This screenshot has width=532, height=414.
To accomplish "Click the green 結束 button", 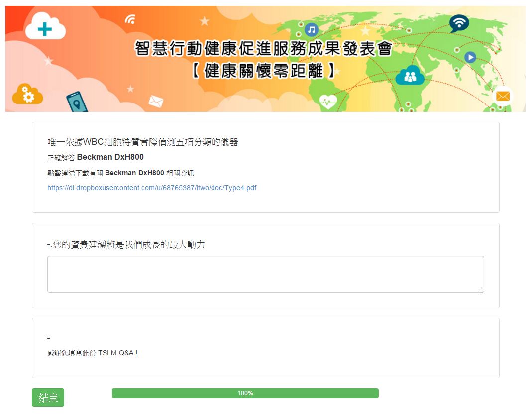I will click(x=48, y=398).
